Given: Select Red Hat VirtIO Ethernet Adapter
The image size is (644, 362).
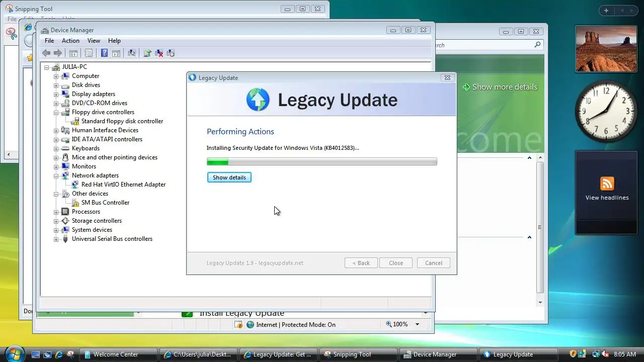Looking at the screenshot, I should coord(123,185).
